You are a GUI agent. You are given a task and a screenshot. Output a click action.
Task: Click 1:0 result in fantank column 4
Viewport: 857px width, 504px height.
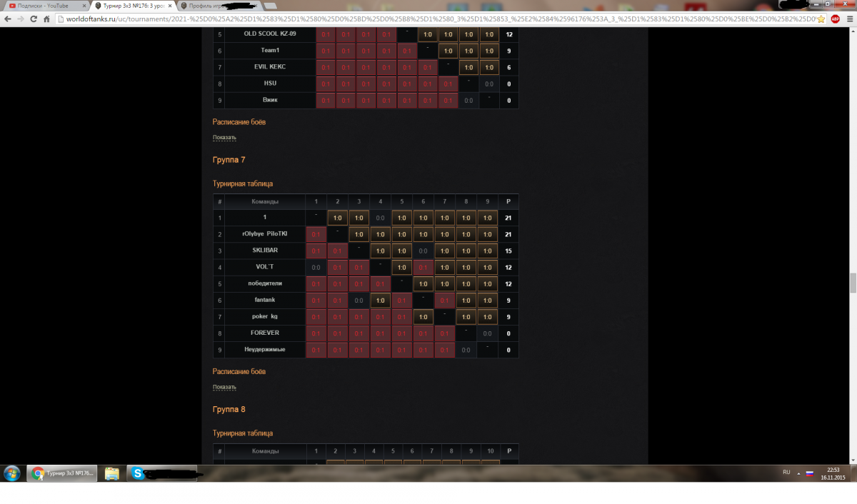pos(381,300)
